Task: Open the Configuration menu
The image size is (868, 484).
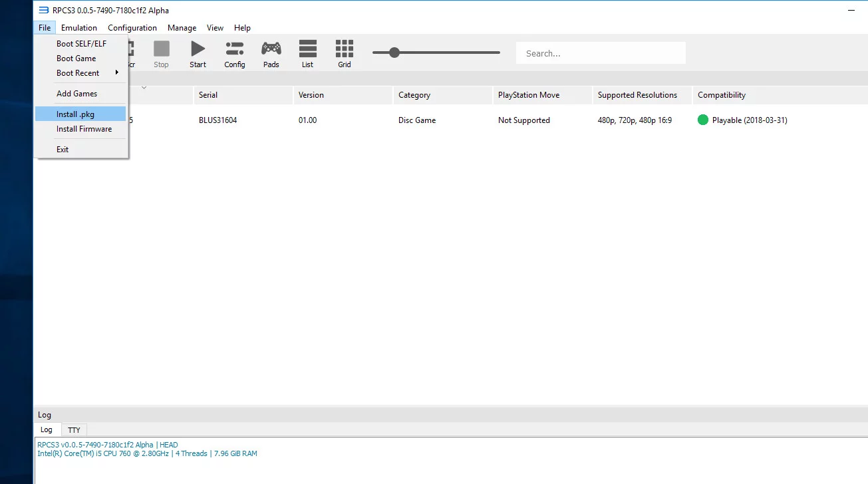Action: (x=132, y=28)
